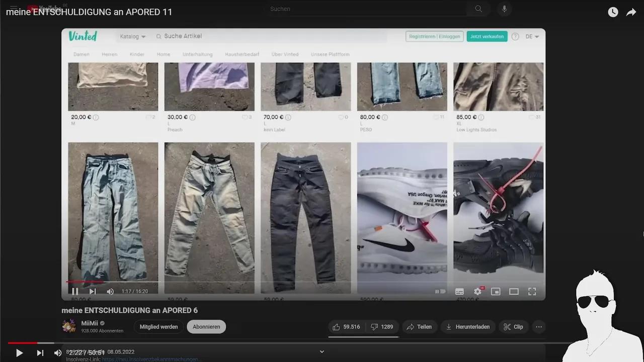This screenshot has height=362, width=644.
Task: Dislike the video showing 1289
Action: pos(382,327)
